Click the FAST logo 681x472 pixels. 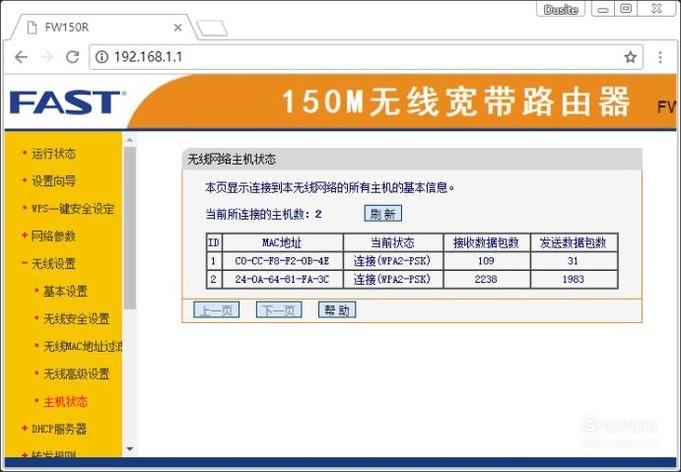[x=67, y=102]
